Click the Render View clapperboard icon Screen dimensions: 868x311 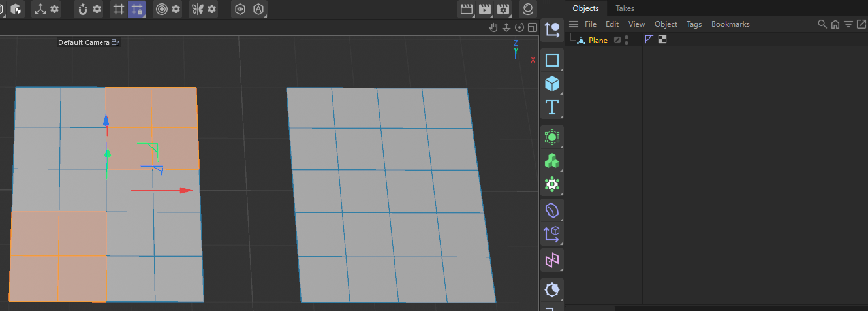(x=466, y=9)
